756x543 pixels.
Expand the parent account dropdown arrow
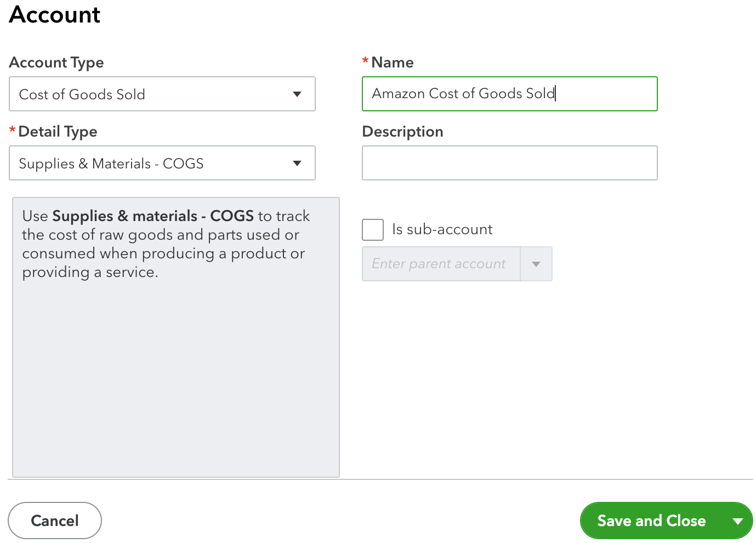536,264
